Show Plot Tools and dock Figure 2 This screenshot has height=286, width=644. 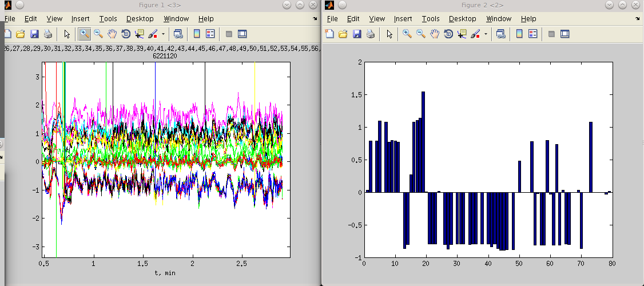point(565,34)
